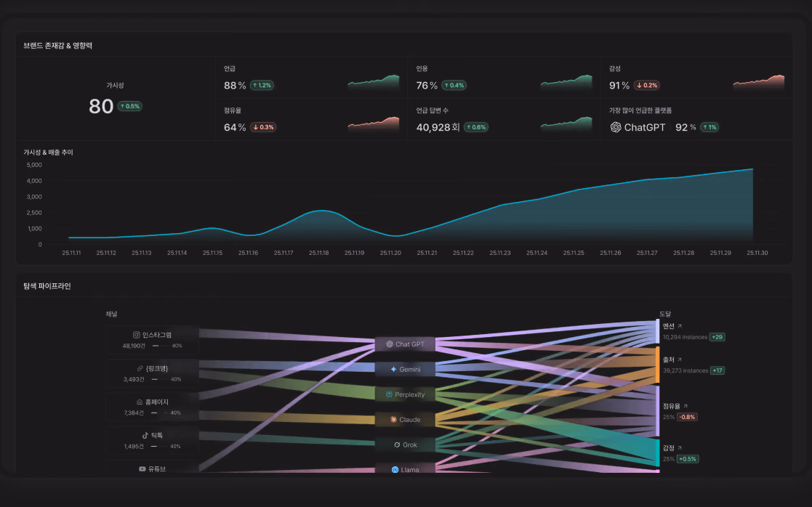Screen dimensions: 812x507
Task: Open the arrow link icon next to 멘션
Action: [x=680, y=326]
